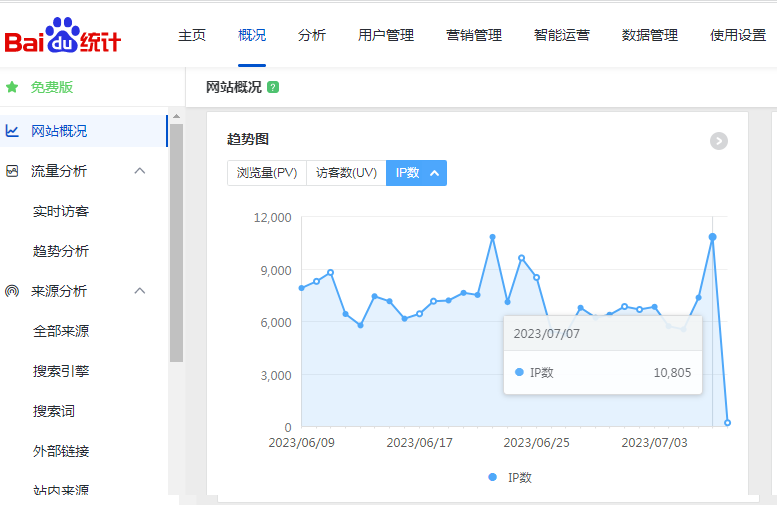Go to the 用户管理 tab
The height and width of the screenshot is (505, 777).
[386, 35]
